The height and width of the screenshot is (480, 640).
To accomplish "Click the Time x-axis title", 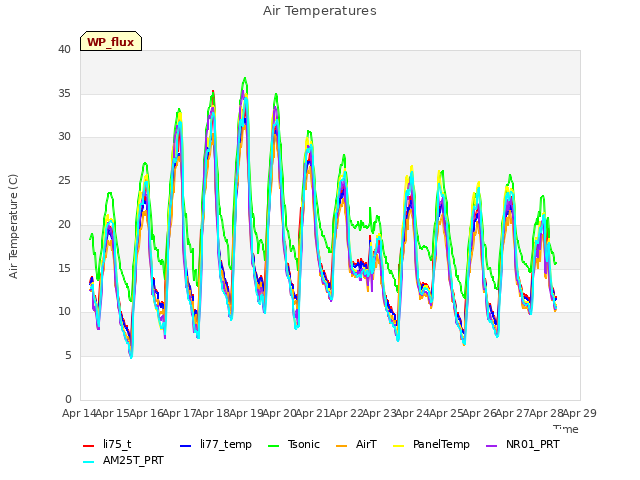I will tap(566, 429).
